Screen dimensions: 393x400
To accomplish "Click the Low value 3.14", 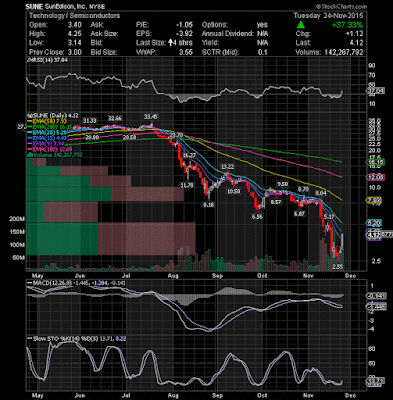I will click(74, 43).
